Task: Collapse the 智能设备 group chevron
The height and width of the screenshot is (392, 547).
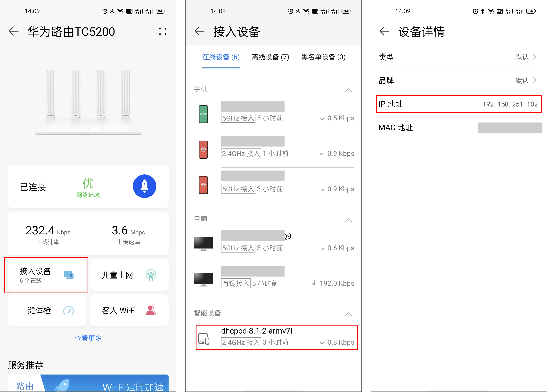Action: [348, 314]
